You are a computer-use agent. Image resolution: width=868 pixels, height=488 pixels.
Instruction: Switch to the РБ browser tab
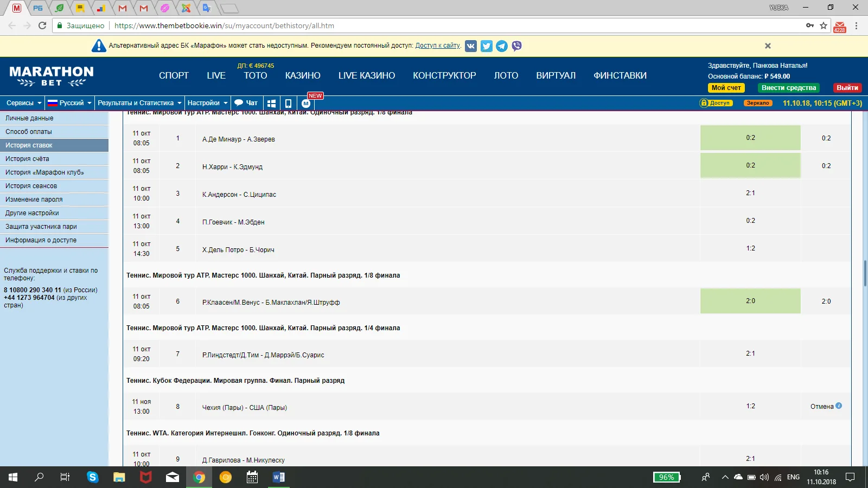pos(38,8)
